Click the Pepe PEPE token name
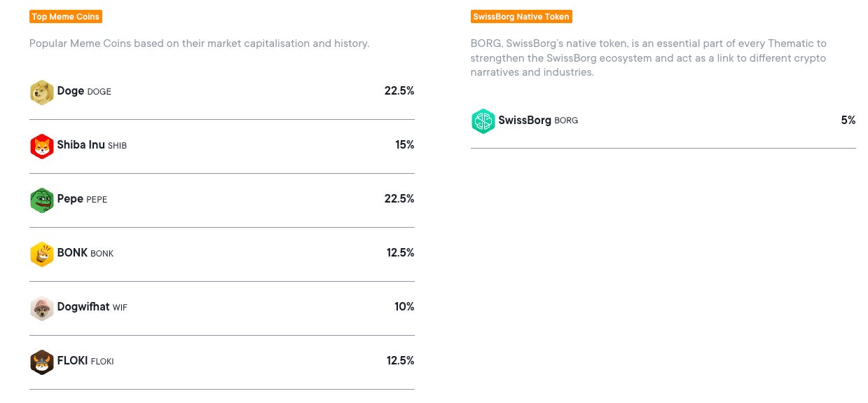The width and height of the screenshot is (868, 403). [82, 199]
